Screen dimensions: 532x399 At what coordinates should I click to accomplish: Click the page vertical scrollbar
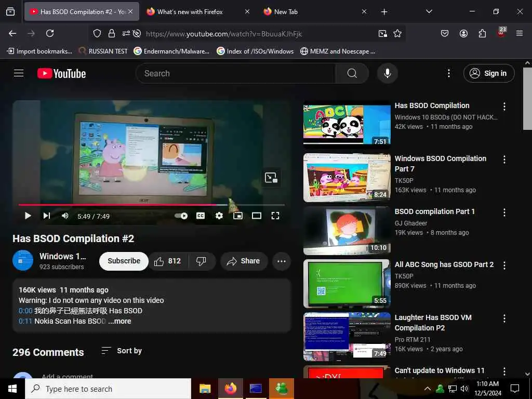click(x=527, y=98)
